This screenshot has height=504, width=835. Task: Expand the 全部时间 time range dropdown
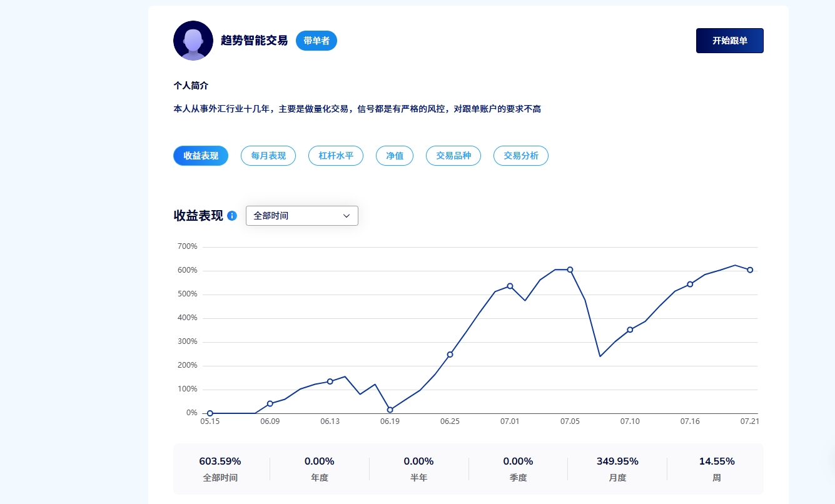[x=302, y=216]
